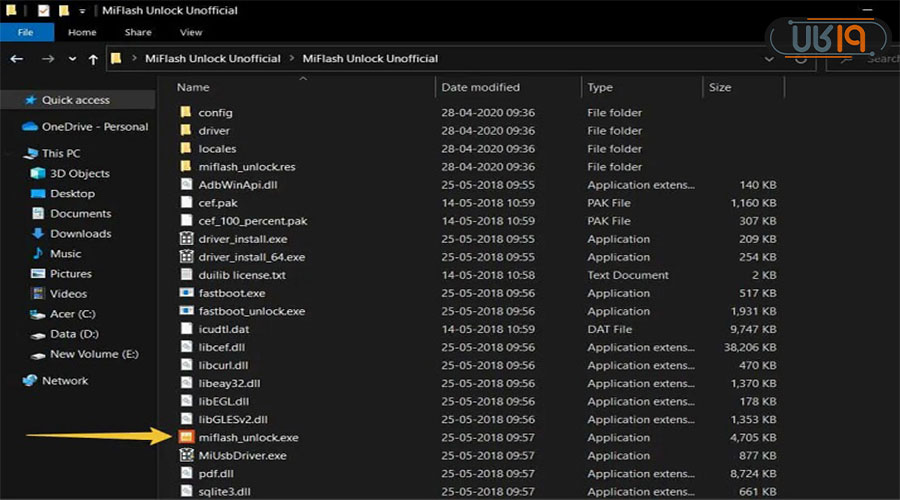Select the MiUsbDriver.exe file icon
This screenshot has height=500, width=900.
click(x=185, y=455)
